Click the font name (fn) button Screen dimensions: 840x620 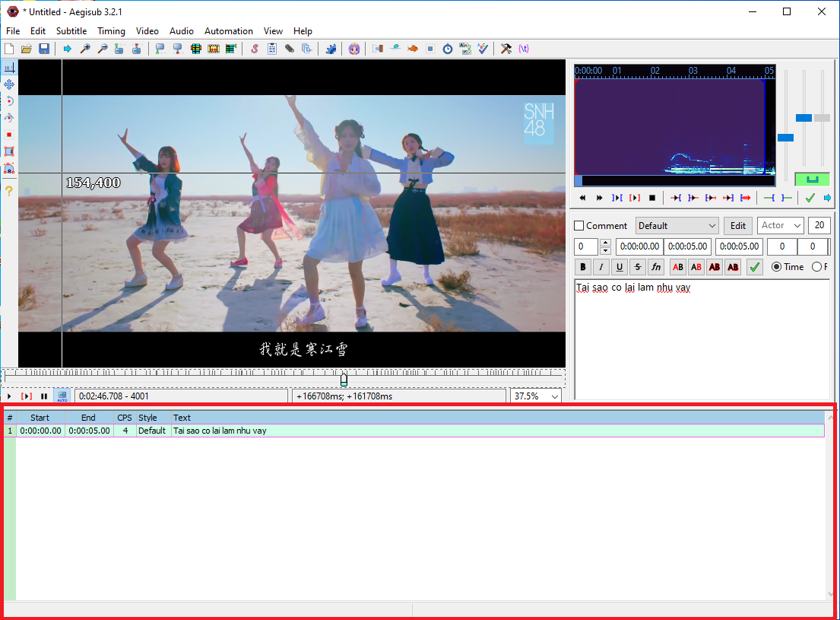656,267
